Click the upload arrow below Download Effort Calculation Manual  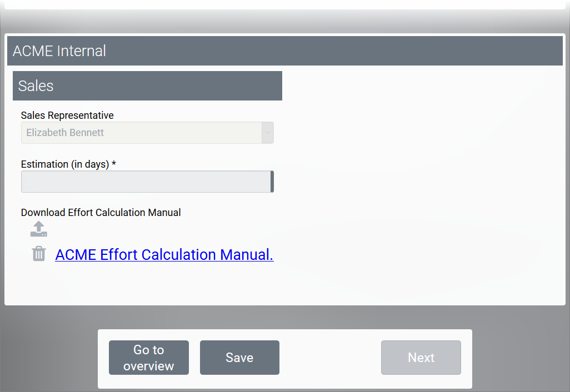point(38,229)
